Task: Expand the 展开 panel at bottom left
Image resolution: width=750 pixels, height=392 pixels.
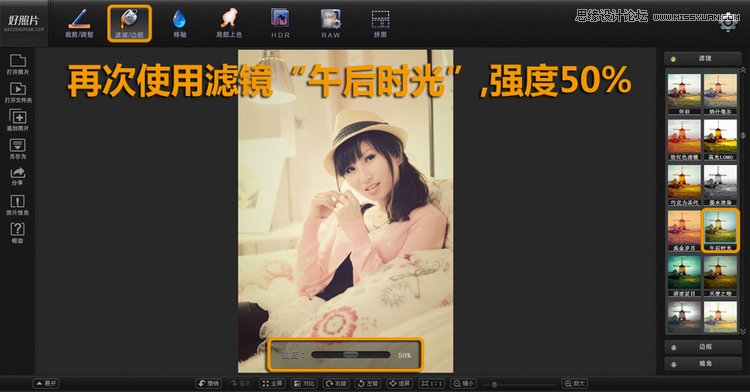Action: (46, 383)
